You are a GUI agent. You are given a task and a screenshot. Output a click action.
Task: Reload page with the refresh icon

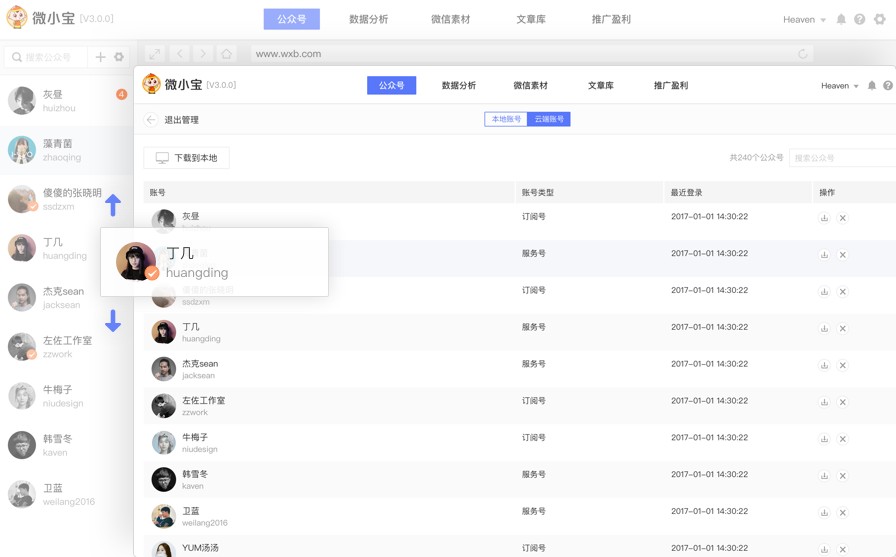tap(803, 54)
